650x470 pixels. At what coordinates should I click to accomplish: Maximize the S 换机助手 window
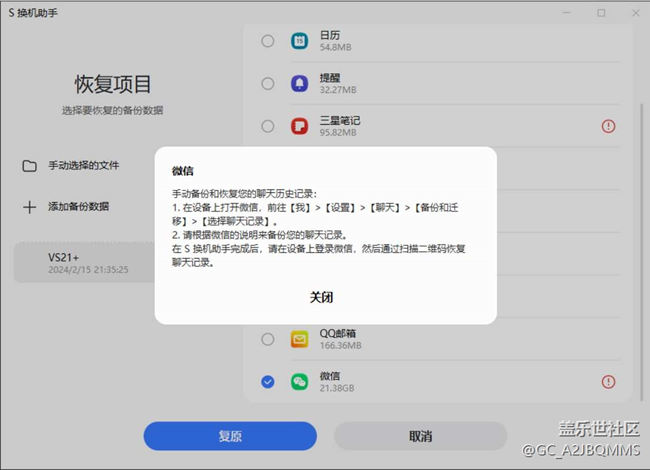pos(601,13)
